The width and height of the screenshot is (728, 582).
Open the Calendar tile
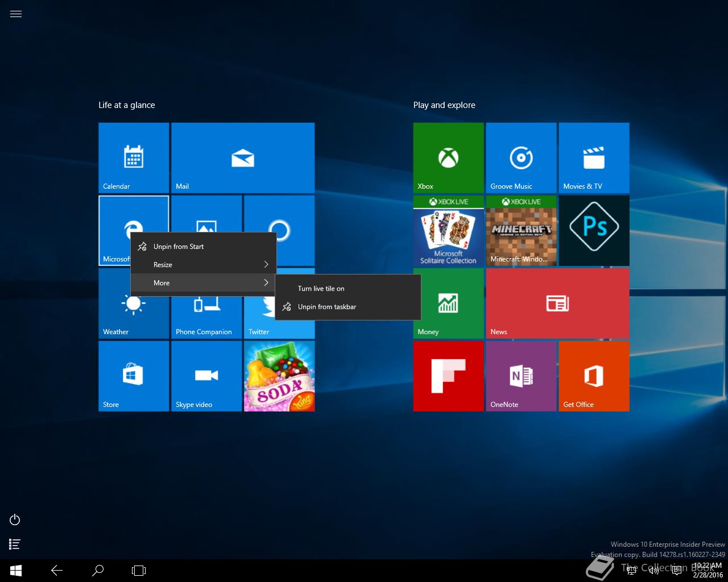[x=134, y=158]
